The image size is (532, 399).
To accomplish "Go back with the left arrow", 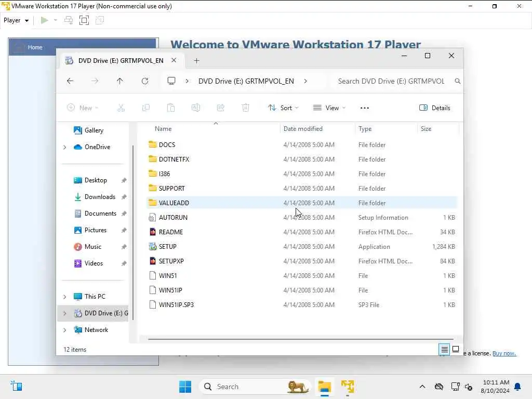I will (70, 81).
